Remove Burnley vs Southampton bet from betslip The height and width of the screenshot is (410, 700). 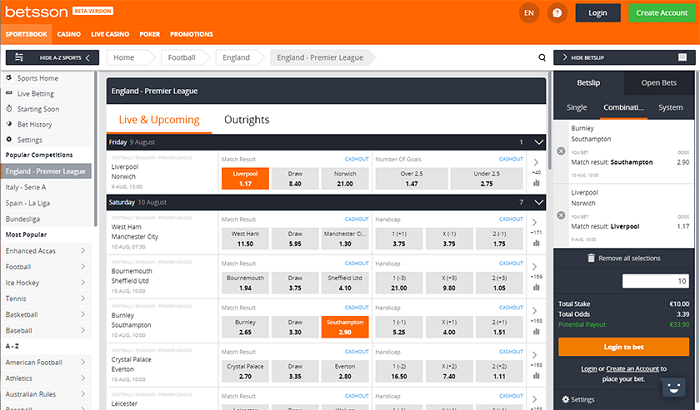[x=561, y=151]
